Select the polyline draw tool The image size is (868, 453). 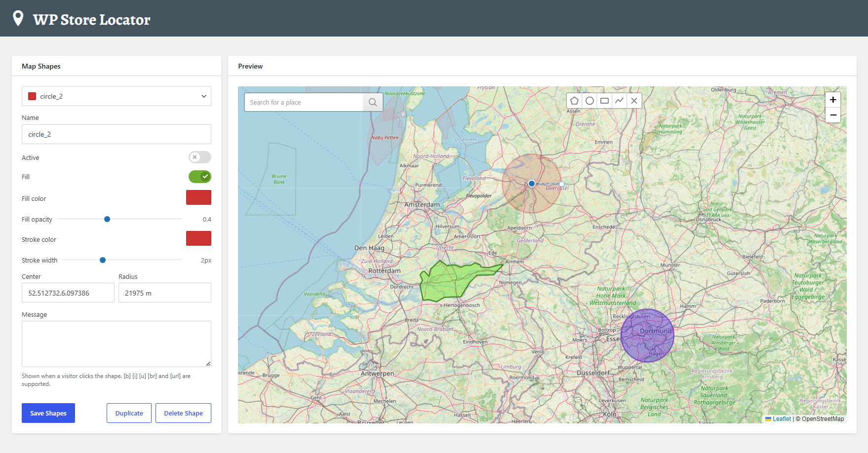pos(619,101)
